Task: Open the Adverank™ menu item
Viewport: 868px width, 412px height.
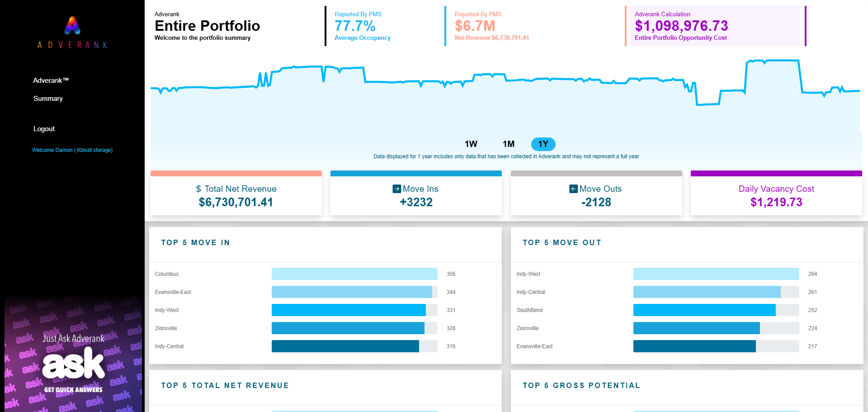Action: pos(51,80)
